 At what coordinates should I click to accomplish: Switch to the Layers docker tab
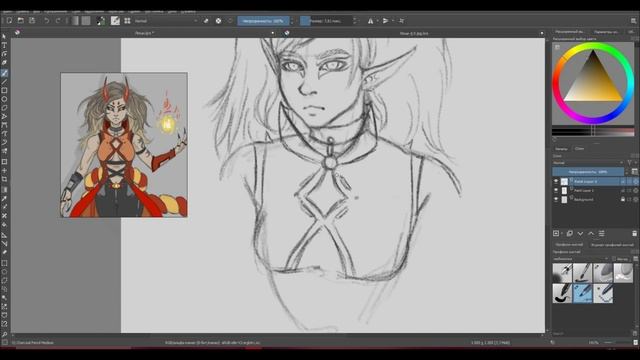(x=579, y=149)
